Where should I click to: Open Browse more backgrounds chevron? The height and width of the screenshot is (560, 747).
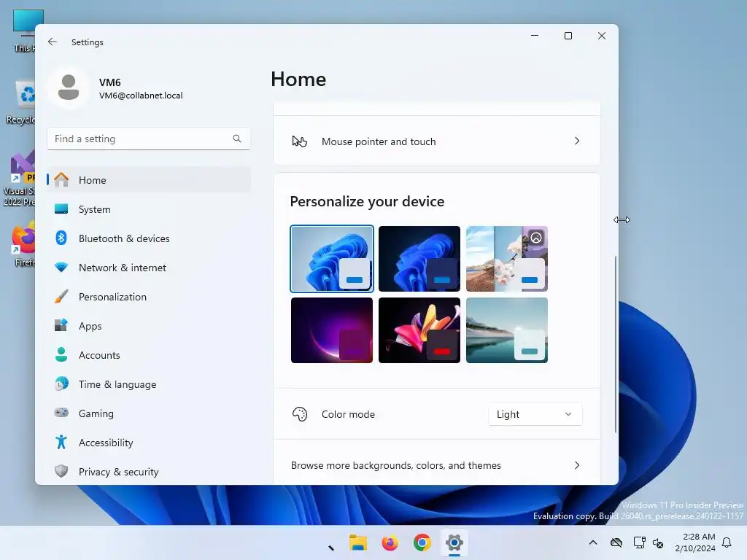(x=577, y=465)
